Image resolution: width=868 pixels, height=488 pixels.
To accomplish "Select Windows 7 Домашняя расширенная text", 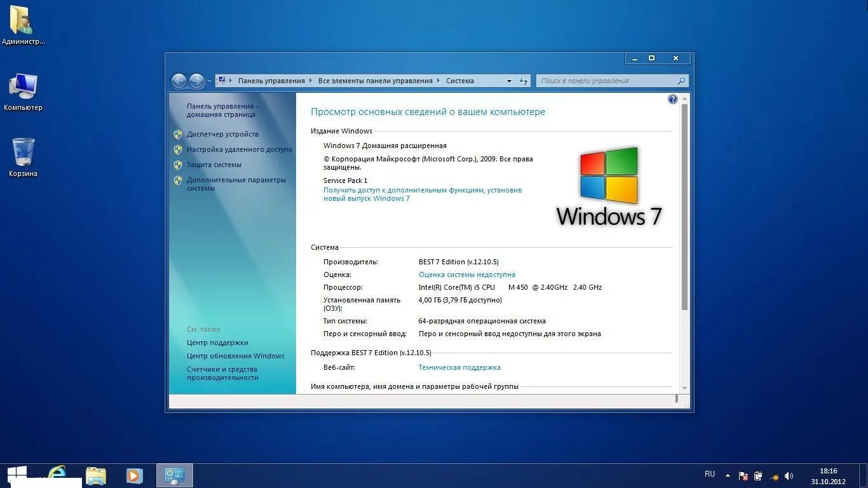I will [x=384, y=146].
